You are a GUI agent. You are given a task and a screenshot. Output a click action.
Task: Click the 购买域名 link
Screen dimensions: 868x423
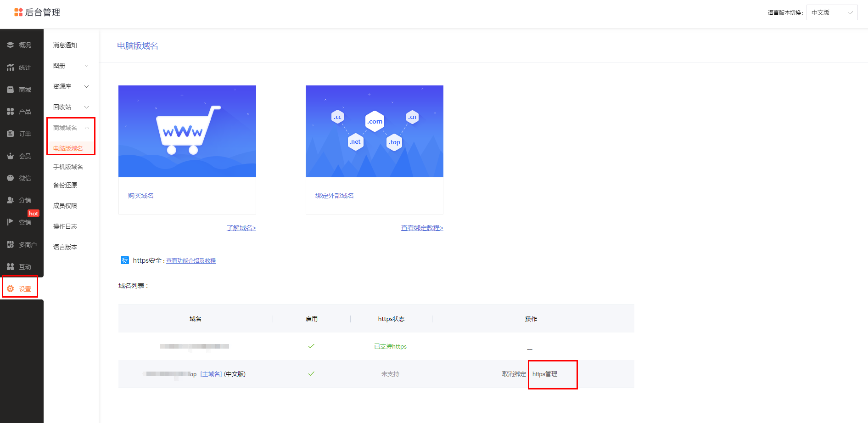tap(141, 196)
